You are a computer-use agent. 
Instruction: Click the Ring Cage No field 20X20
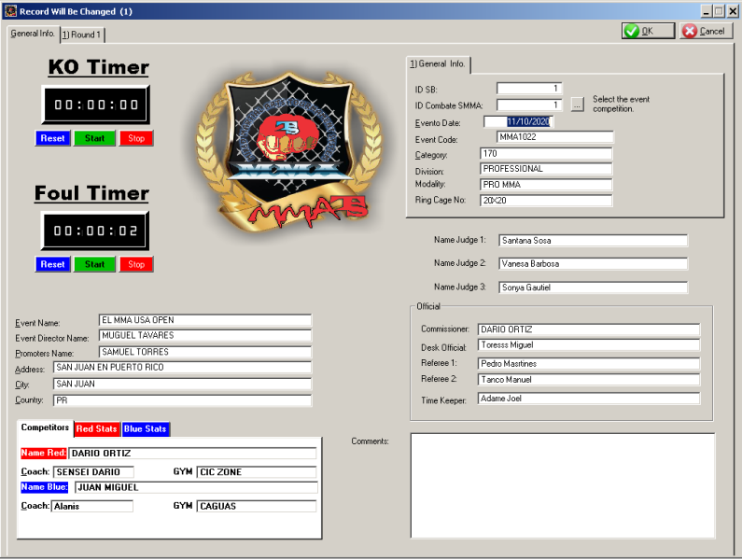(x=546, y=201)
